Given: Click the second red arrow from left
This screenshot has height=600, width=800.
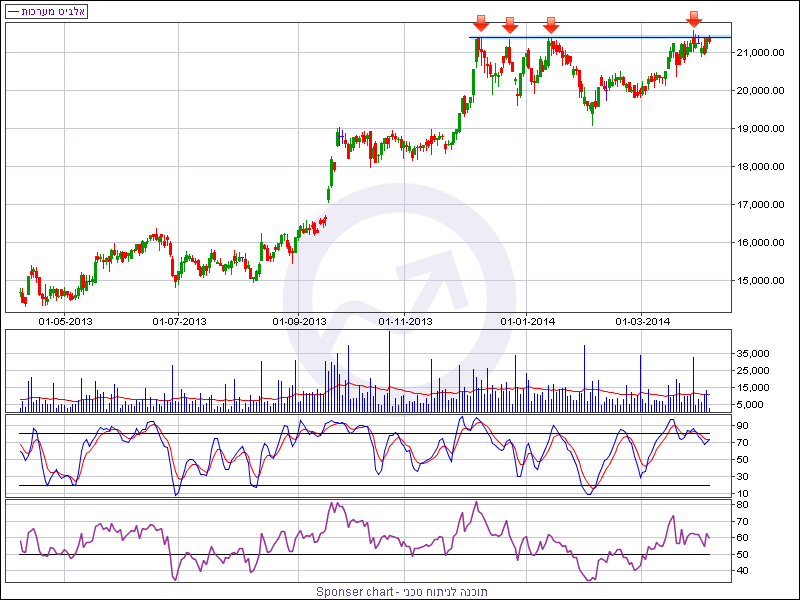Looking at the screenshot, I should [510, 24].
